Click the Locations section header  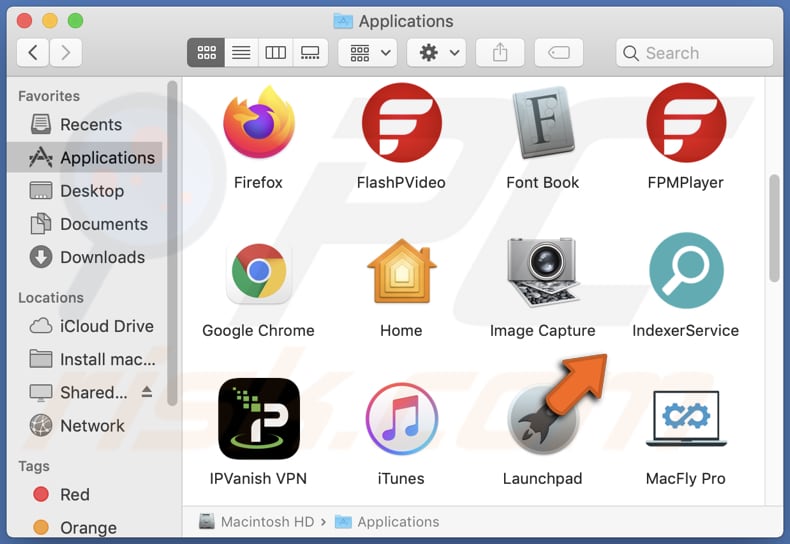click(51, 298)
